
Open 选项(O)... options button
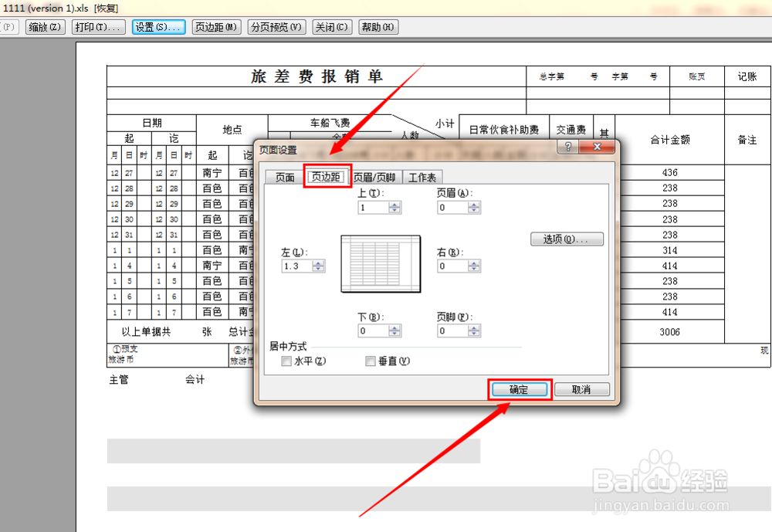coord(567,239)
